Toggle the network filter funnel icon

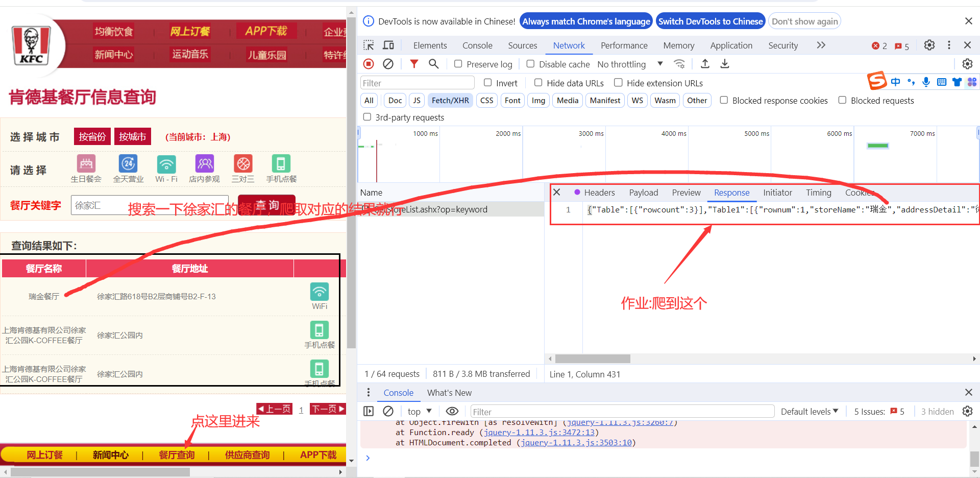[414, 64]
